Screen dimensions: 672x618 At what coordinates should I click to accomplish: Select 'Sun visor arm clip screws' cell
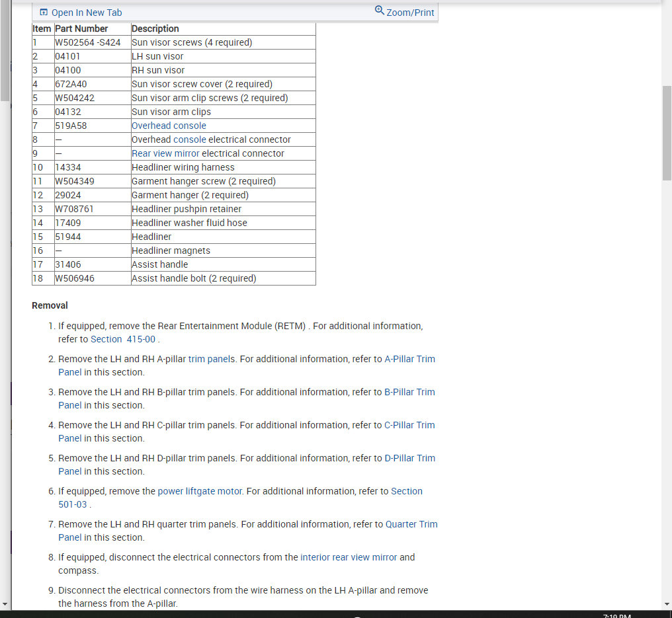(x=224, y=98)
